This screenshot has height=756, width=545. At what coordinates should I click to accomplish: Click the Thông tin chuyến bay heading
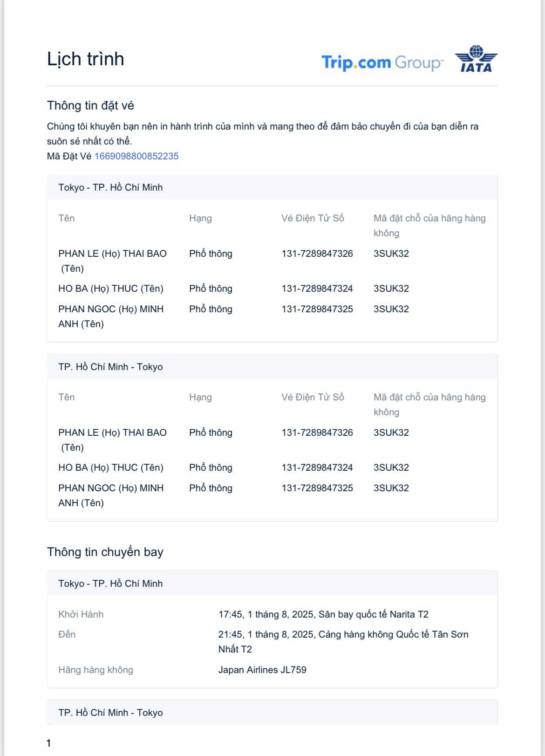(x=105, y=552)
